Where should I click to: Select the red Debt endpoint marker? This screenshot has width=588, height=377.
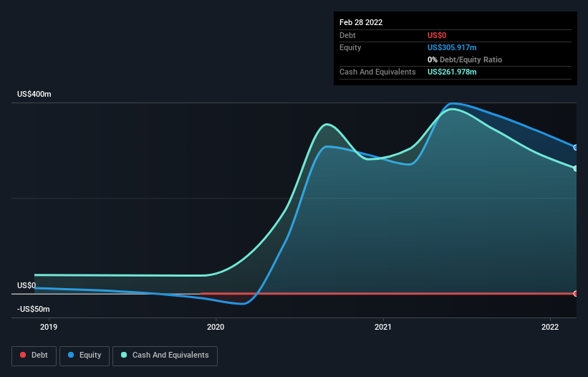click(576, 293)
